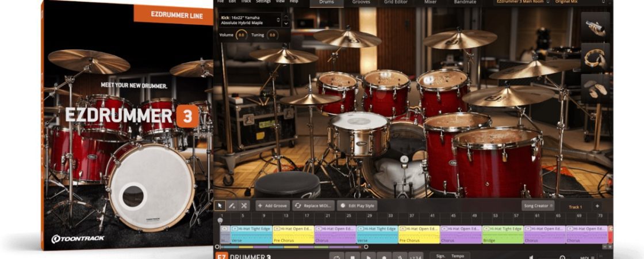Select the arrow pointer tool
This screenshot has width=644, height=259.
point(220,205)
